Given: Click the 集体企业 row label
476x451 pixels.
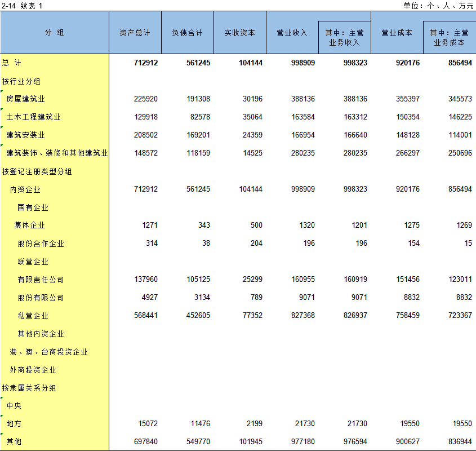Looking at the screenshot, I should [x=30, y=225].
